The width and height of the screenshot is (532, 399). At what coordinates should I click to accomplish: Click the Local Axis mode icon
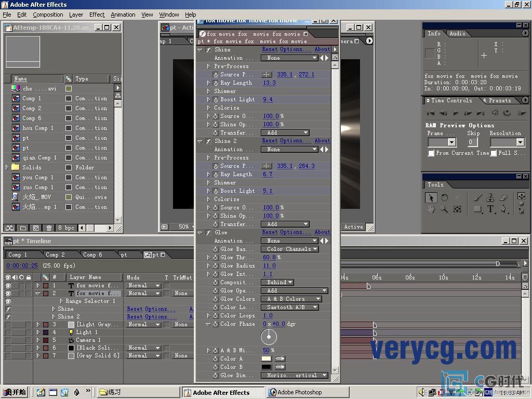pyautogui.click(x=521, y=196)
